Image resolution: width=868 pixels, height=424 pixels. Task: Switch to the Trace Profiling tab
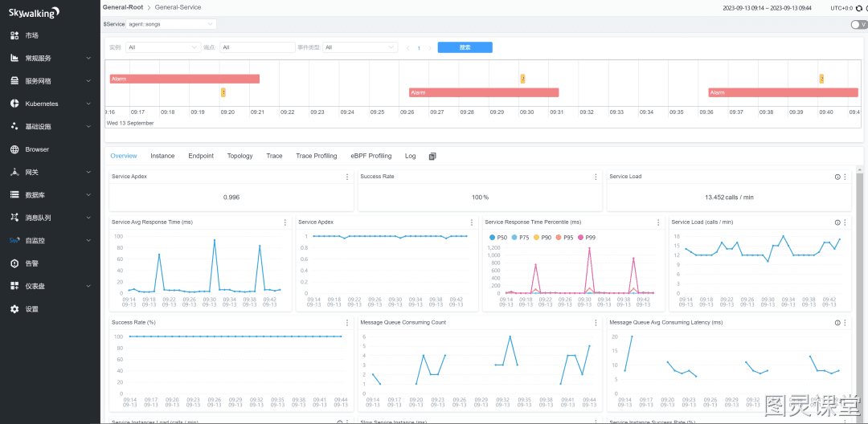click(316, 156)
